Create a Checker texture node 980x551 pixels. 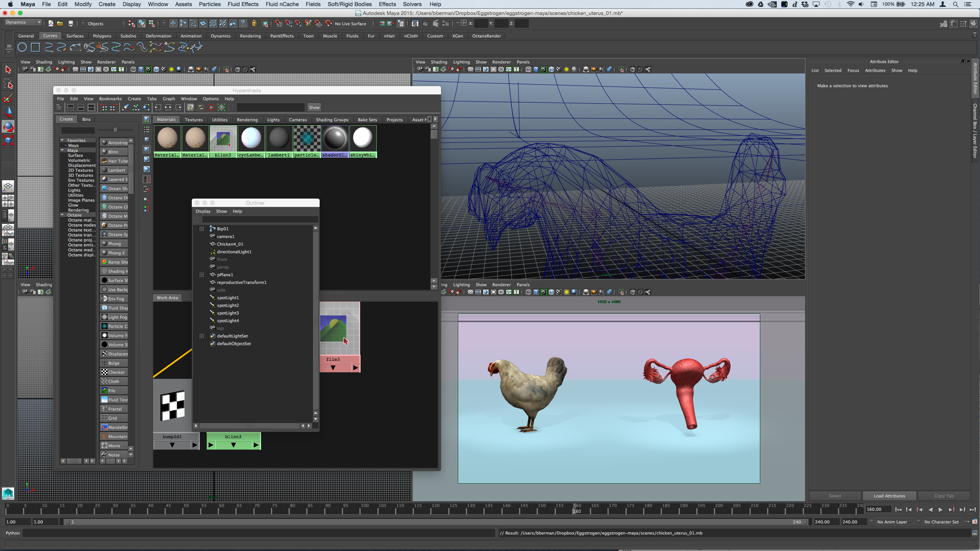[114, 372]
